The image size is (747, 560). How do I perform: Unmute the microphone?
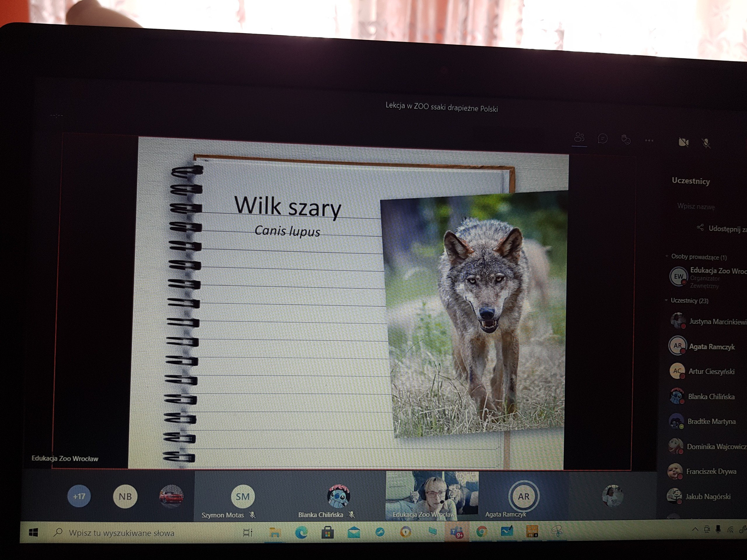tap(706, 143)
